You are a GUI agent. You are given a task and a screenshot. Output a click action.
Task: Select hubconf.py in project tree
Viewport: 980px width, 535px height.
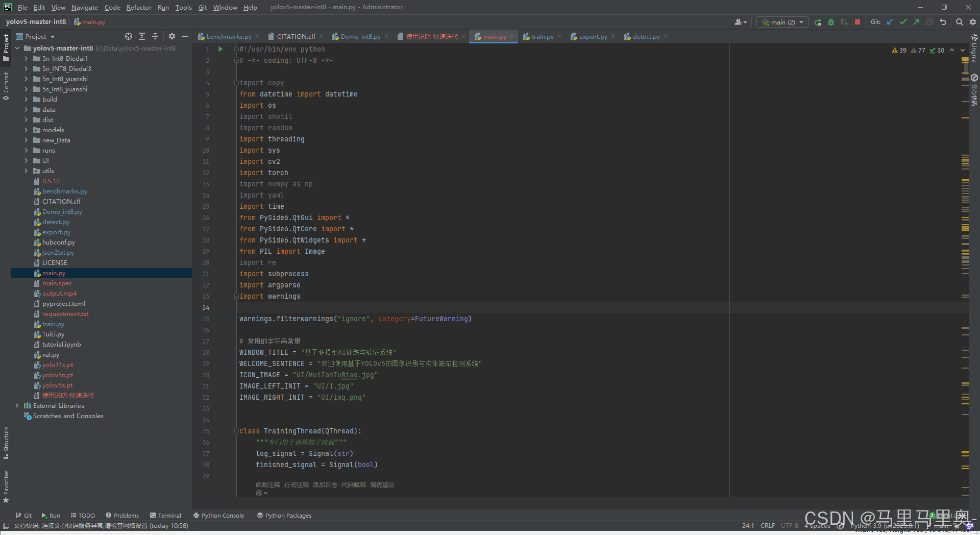tap(58, 242)
